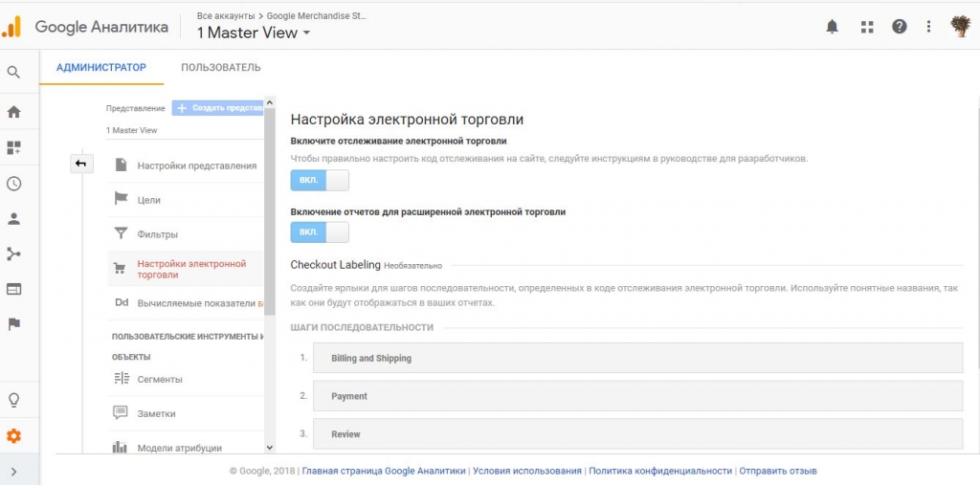Switch to АДМИНИСТРАТОР tab
This screenshot has width=980, height=485.
(x=101, y=68)
